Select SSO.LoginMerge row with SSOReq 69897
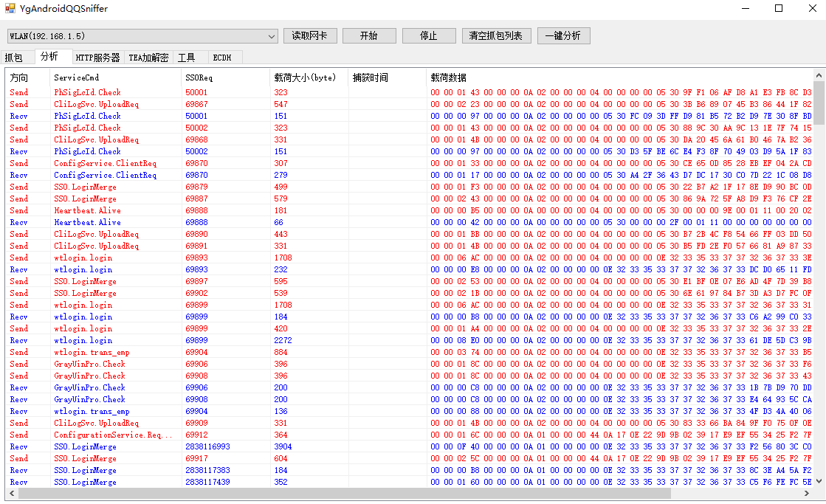Image resolution: width=826 pixels, height=504 pixels. [x=410, y=281]
